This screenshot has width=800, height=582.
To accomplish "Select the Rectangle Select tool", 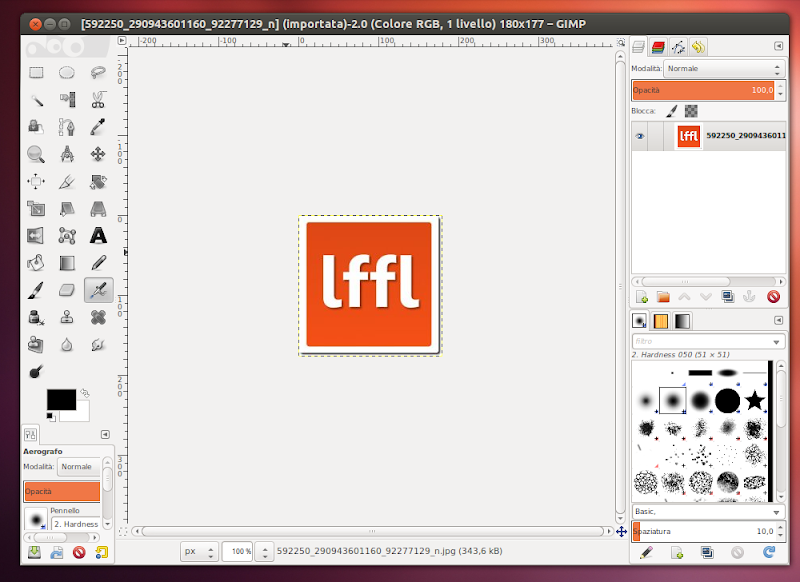I will [36, 72].
